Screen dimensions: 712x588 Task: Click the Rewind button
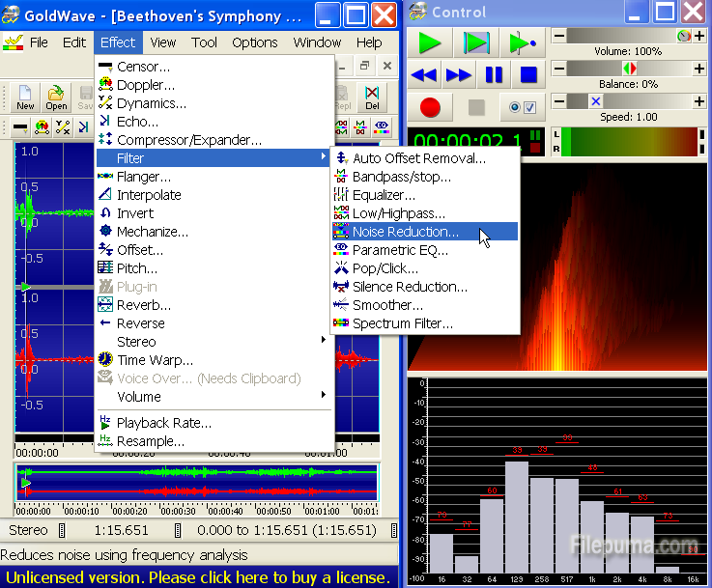(x=425, y=74)
